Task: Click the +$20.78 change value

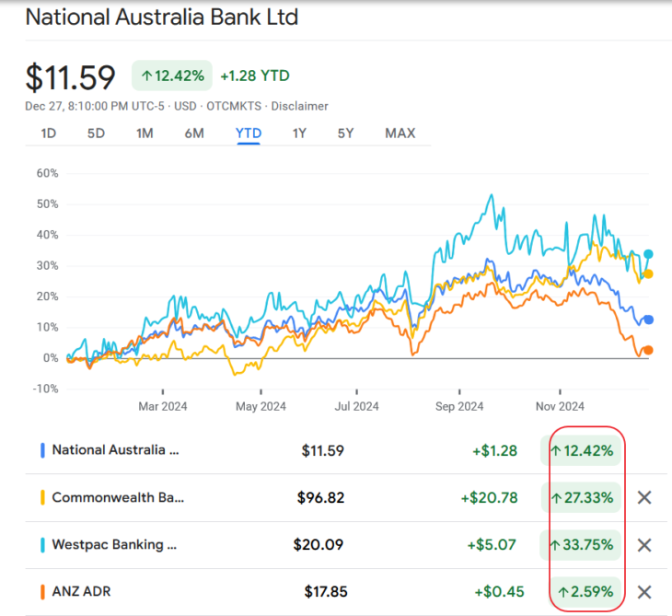Action: click(489, 498)
